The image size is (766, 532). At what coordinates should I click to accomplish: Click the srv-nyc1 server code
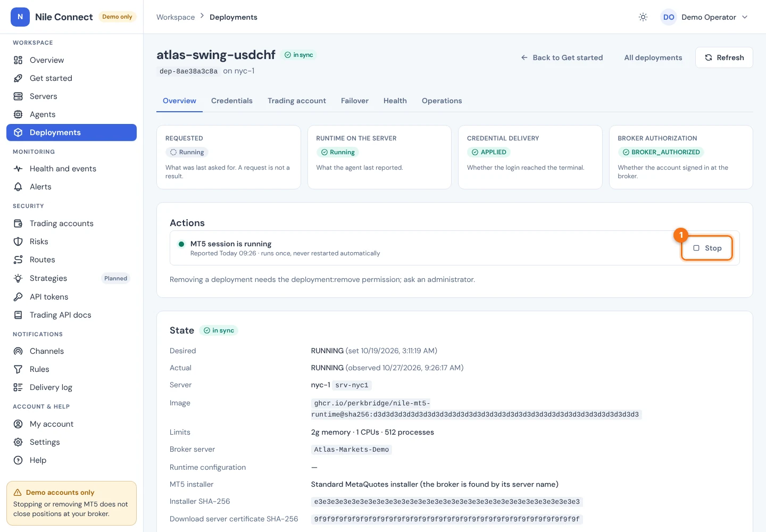[352, 385]
